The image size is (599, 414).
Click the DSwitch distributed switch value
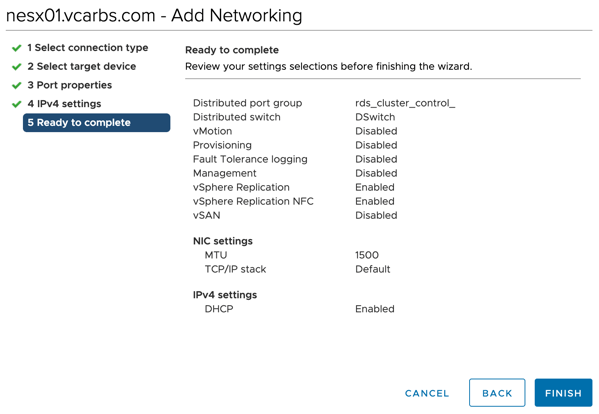click(x=375, y=117)
